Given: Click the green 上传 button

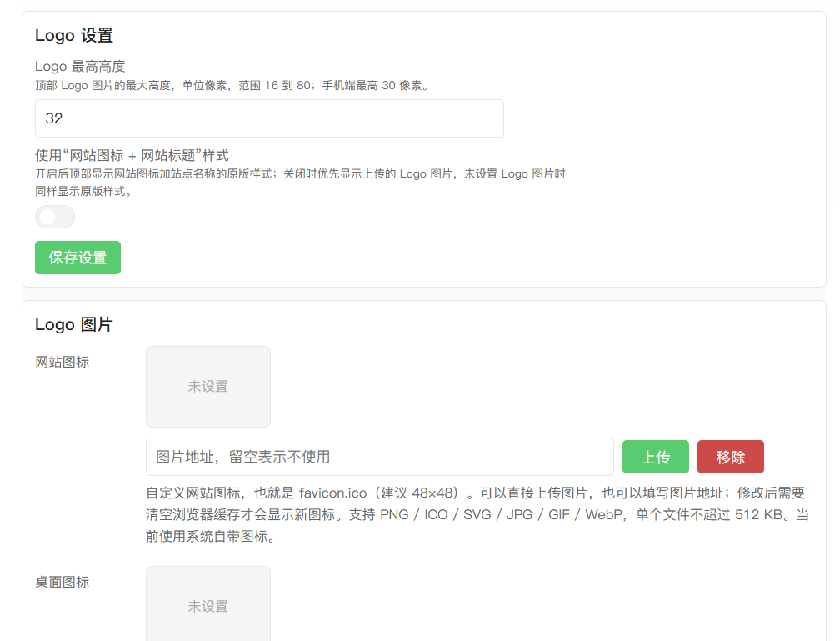Looking at the screenshot, I should (656, 457).
